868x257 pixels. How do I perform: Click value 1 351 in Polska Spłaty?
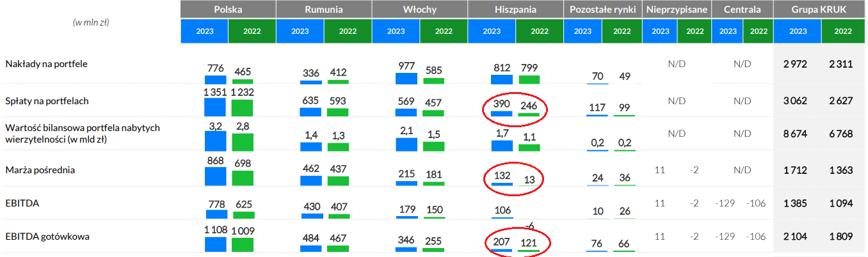pyautogui.click(x=215, y=91)
